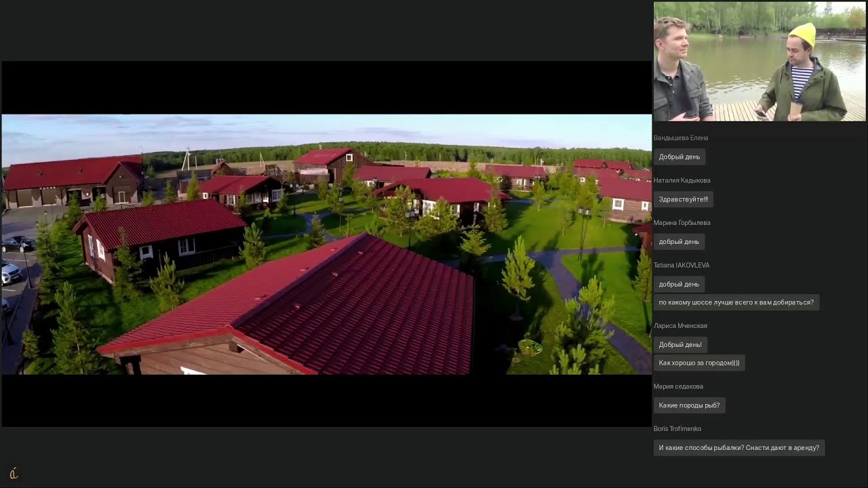
Task: Select chat sender name Вандышева Елена
Action: (681, 138)
